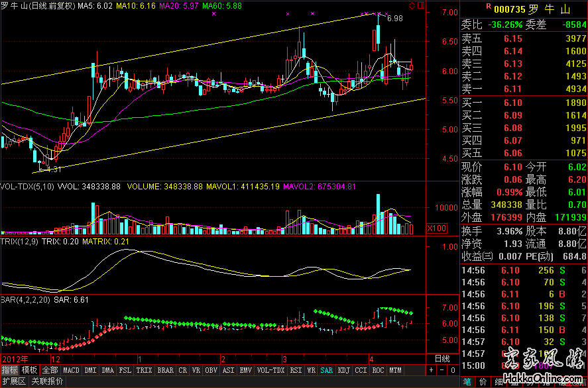The width and height of the screenshot is (588, 388).
Task: Switch indicator to RSI
Action: pos(296,370)
